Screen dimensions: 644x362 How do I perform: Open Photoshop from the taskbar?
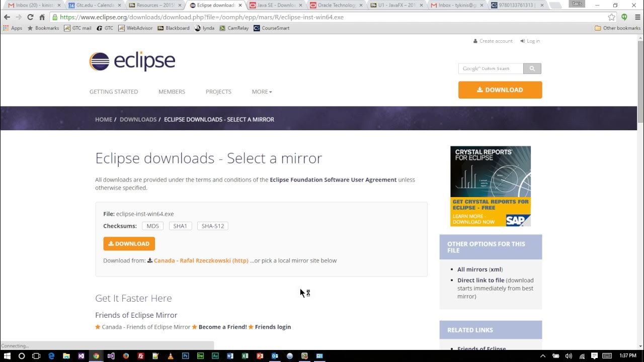186,356
